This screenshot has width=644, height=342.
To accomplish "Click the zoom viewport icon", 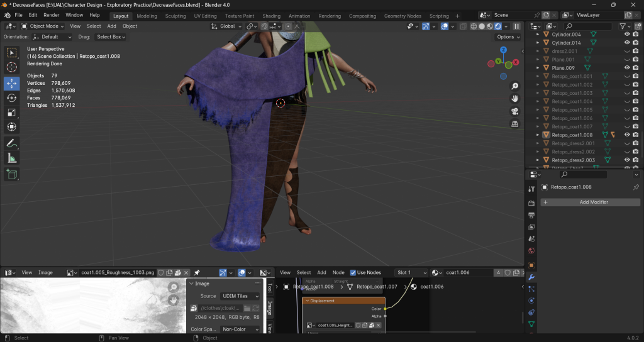I will point(514,86).
